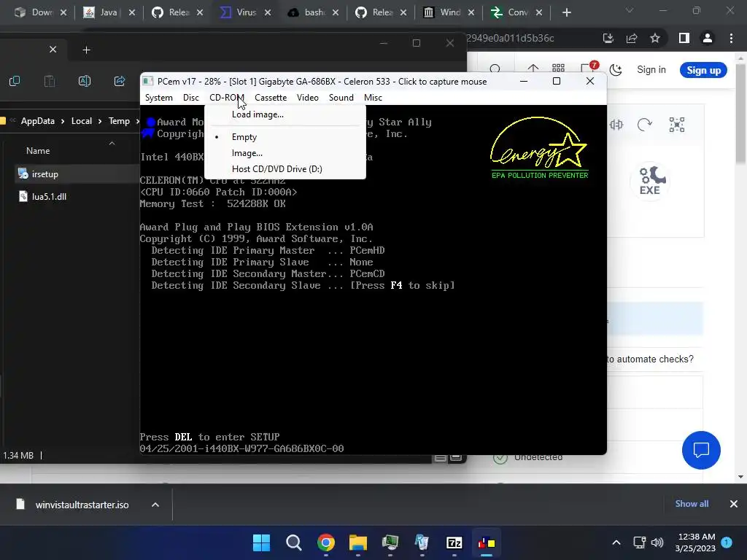This screenshot has width=747, height=560.
Task: Open Chrome from the taskbar
Action: (326, 542)
